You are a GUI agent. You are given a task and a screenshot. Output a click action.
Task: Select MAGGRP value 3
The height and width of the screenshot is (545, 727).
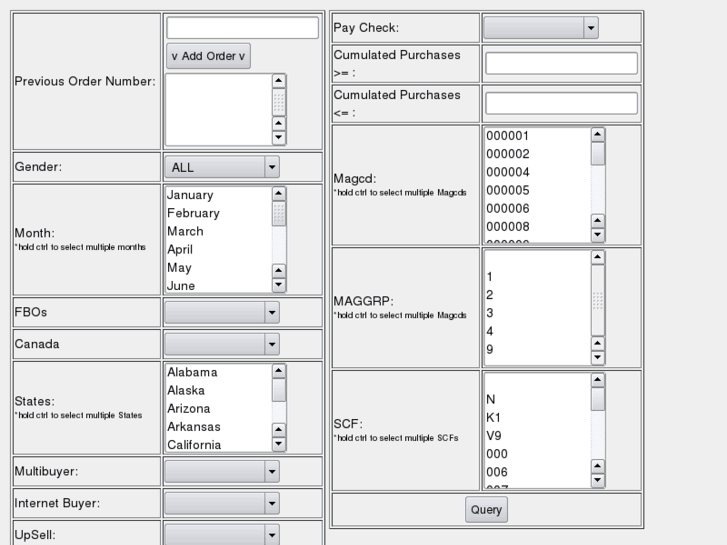tap(537, 313)
